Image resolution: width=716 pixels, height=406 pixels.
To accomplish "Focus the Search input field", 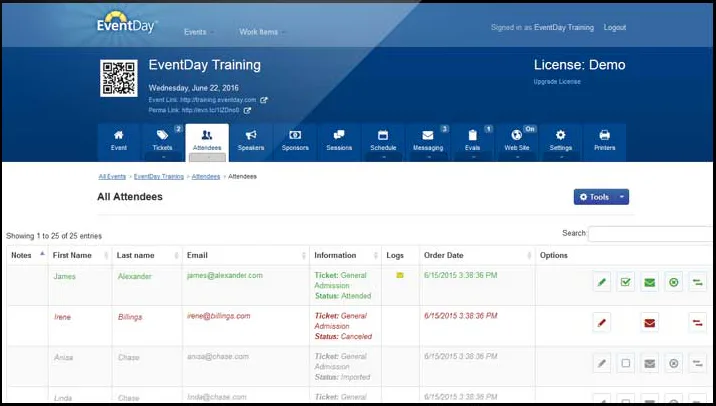I will pyautogui.click(x=650, y=234).
